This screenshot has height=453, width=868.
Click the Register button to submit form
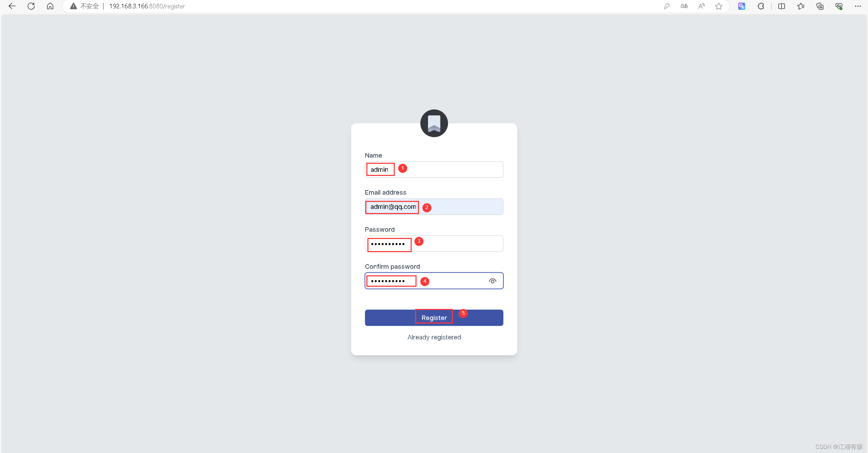(434, 317)
